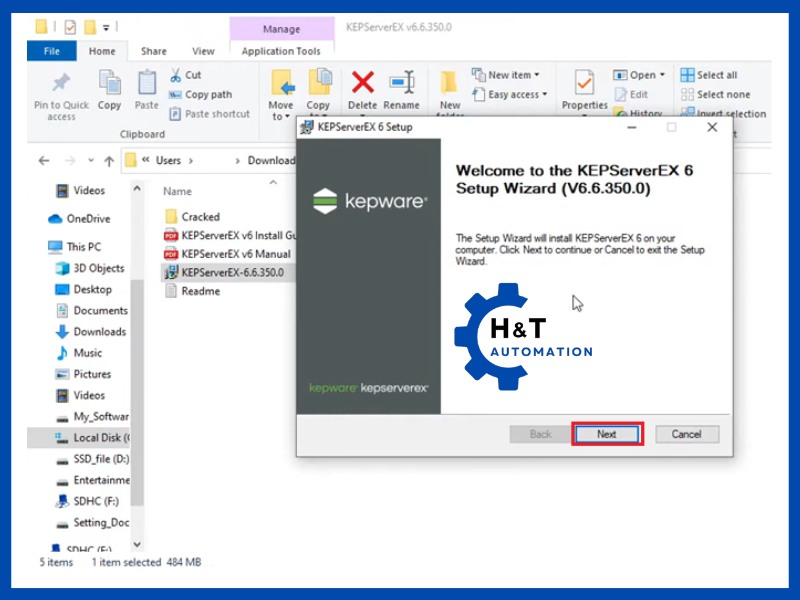Click Select all in the ribbon
The width and height of the screenshot is (800, 600).
click(716, 75)
